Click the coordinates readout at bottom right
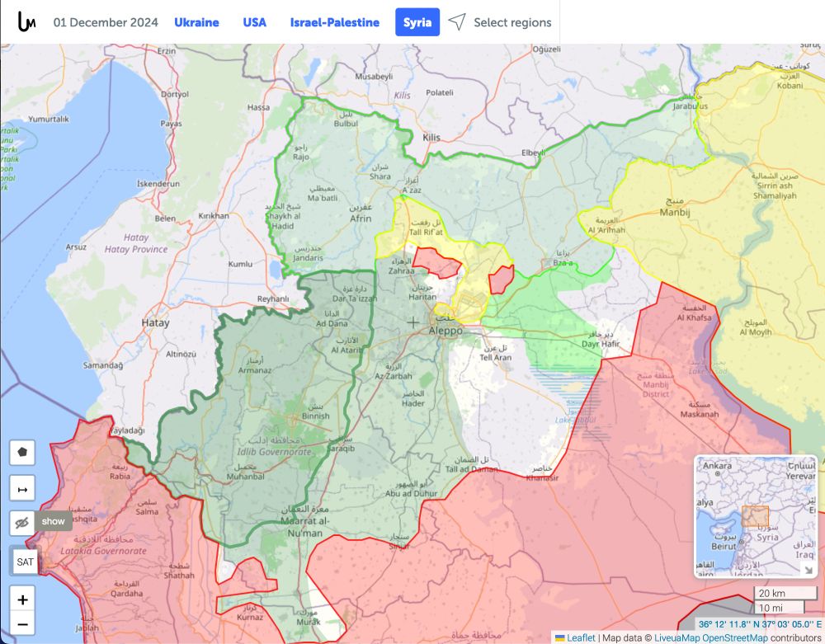 [760, 624]
